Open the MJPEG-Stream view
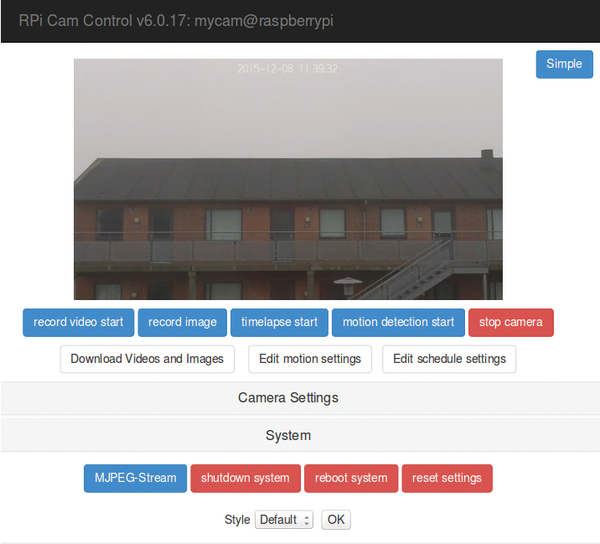The height and width of the screenshot is (544, 600). pos(135,478)
